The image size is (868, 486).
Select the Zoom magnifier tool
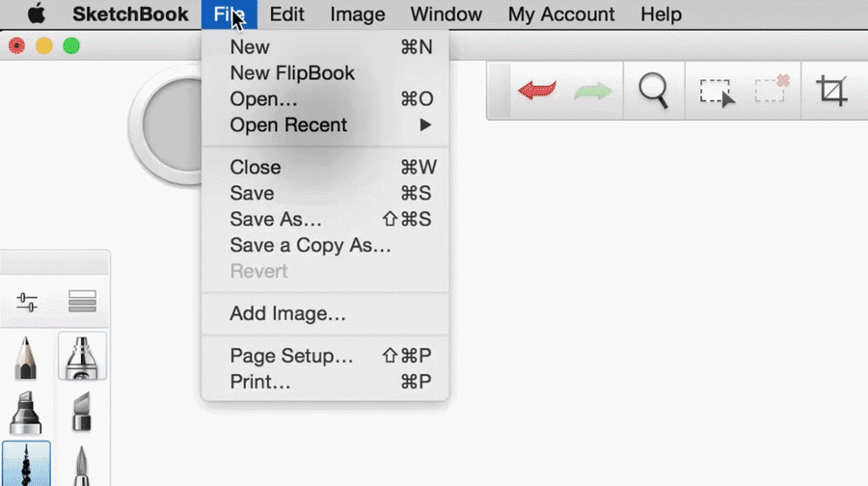tap(654, 92)
